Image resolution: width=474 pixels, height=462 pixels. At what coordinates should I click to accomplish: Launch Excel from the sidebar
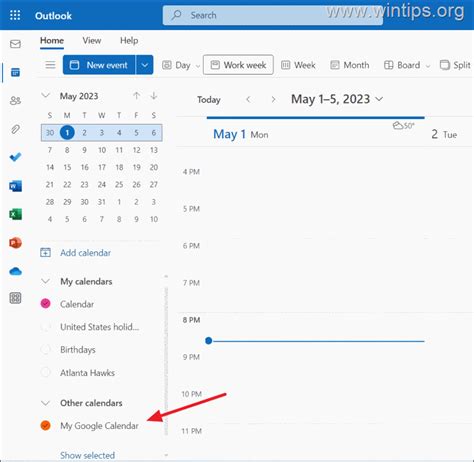point(15,214)
